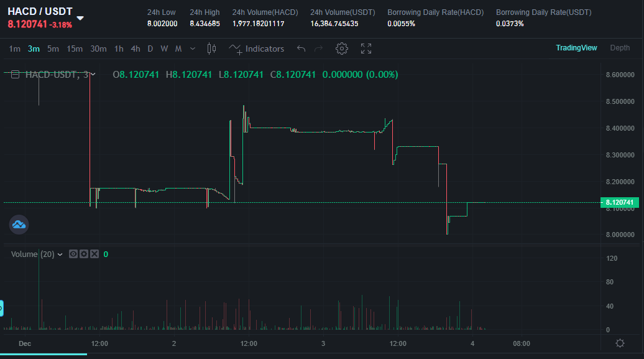The image size is (644, 359).
Task: Set chart interval to M (monthly)
Action: point(178,49)
